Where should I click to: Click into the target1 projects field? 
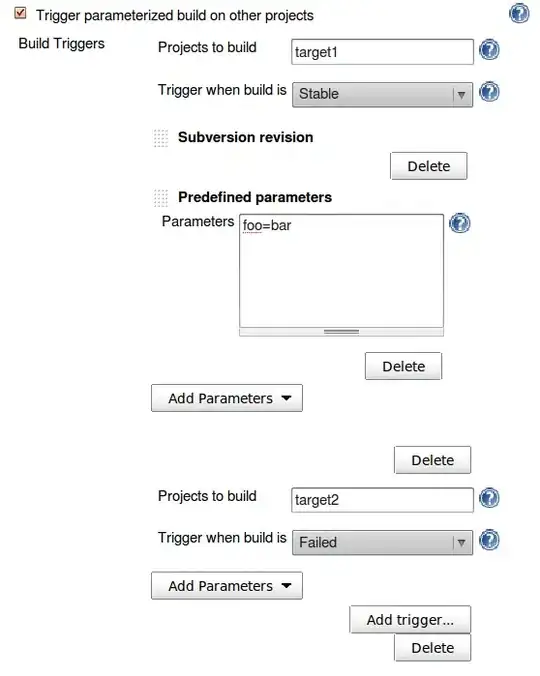coord(382,52)
